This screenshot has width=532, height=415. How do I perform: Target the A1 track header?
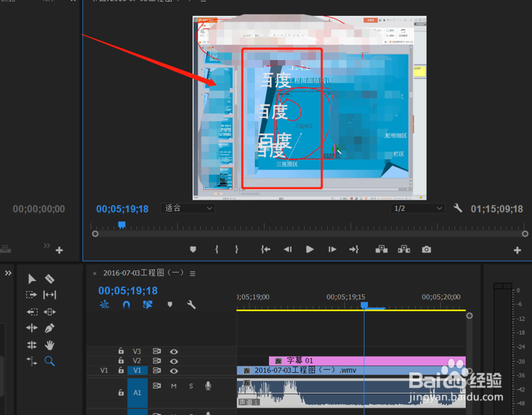[137, 393]
